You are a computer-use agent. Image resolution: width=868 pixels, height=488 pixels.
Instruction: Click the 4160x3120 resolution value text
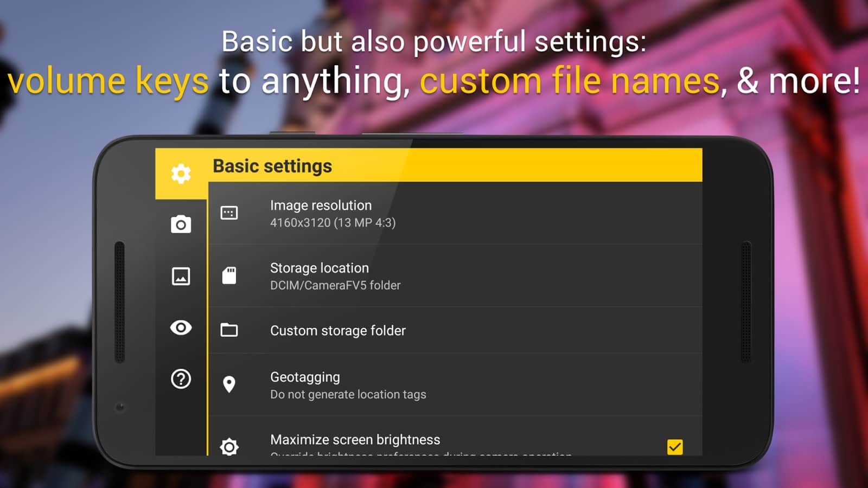pos(333,223)
